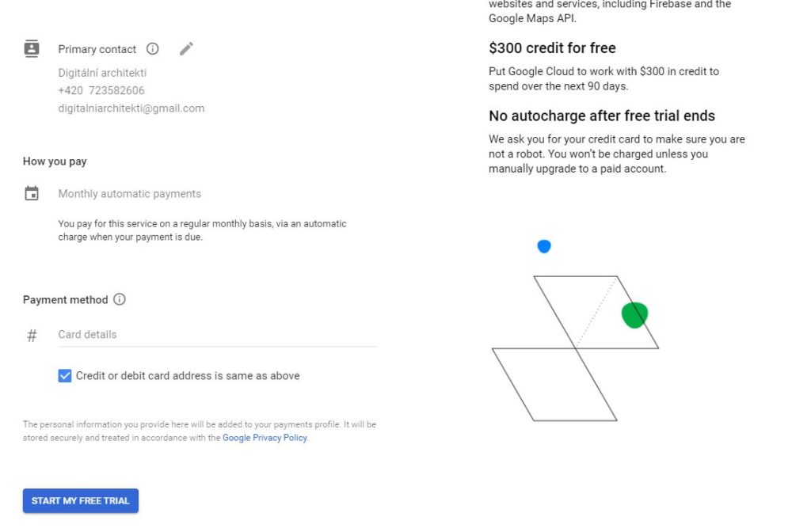The image size is (811, 532).
Task: Click the +420 723582606 phone number
Action: 101,90
